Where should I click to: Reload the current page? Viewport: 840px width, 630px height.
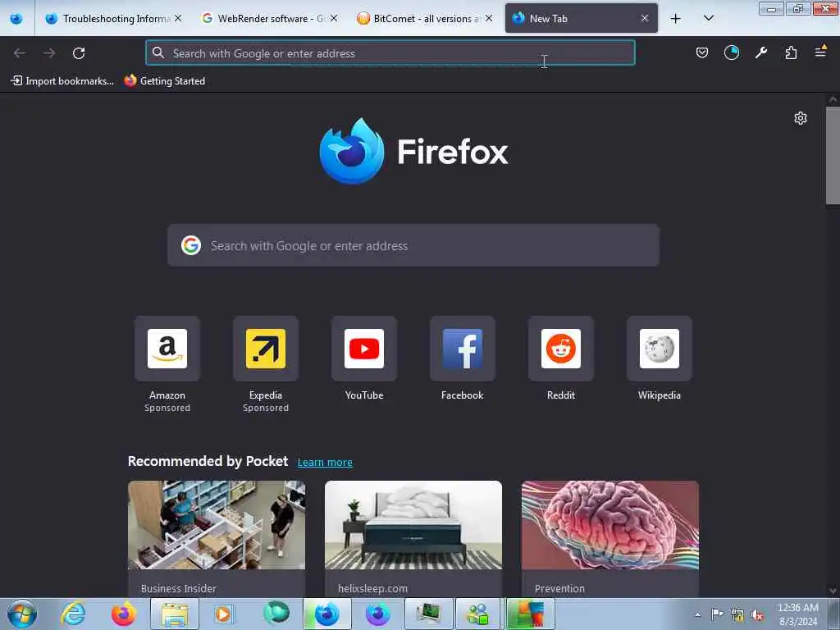(x=79, y=53)
